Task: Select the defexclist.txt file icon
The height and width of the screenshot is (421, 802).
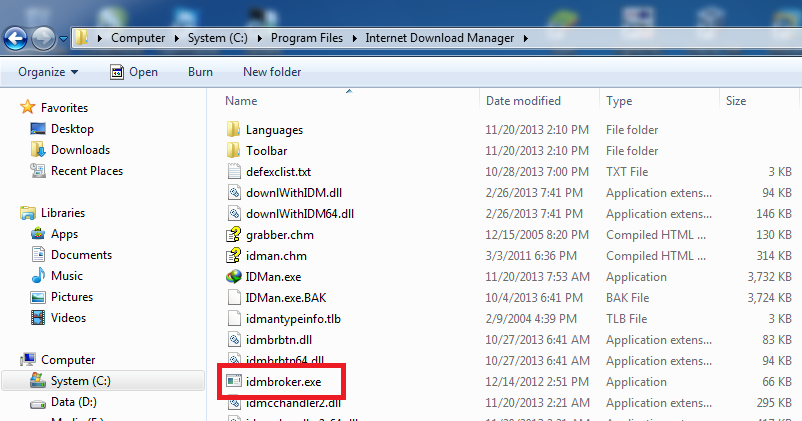Action: tap(234, 171)
